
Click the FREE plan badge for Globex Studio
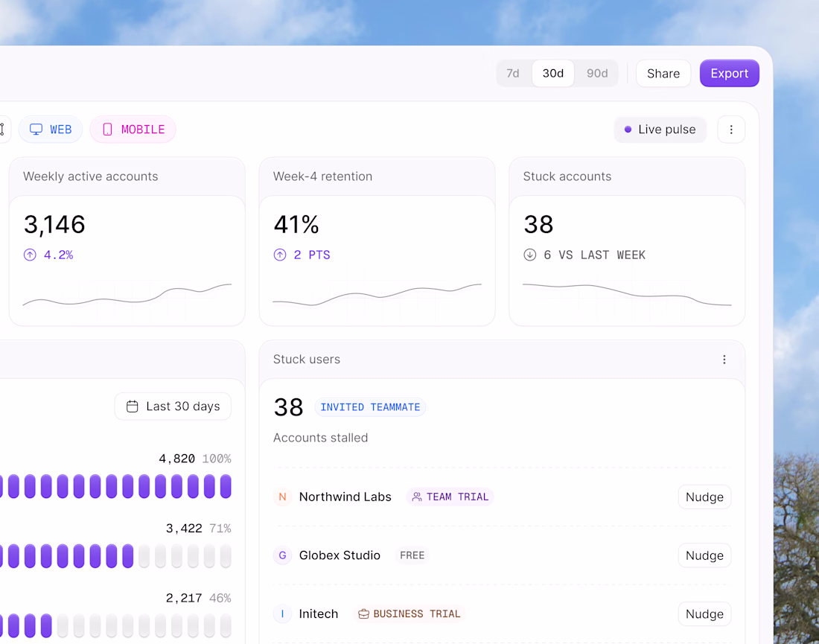click(x=412, y=555)
